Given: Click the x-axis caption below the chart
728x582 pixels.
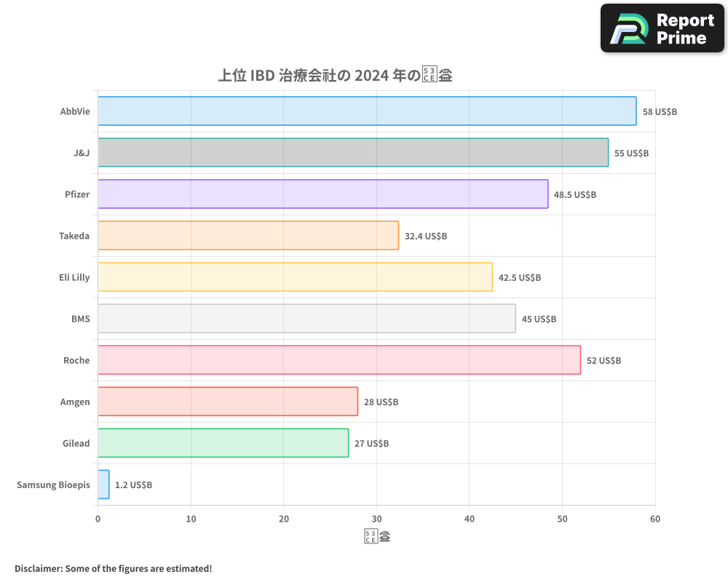Looking at the screenshot, I should [376, 535].
